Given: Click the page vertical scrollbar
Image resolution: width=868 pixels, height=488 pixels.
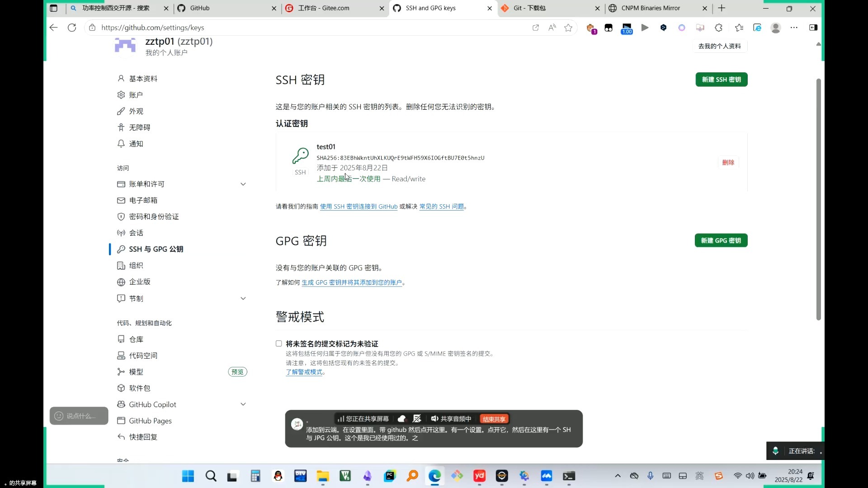Looking at the screenshot, I should tap(818, 199).
